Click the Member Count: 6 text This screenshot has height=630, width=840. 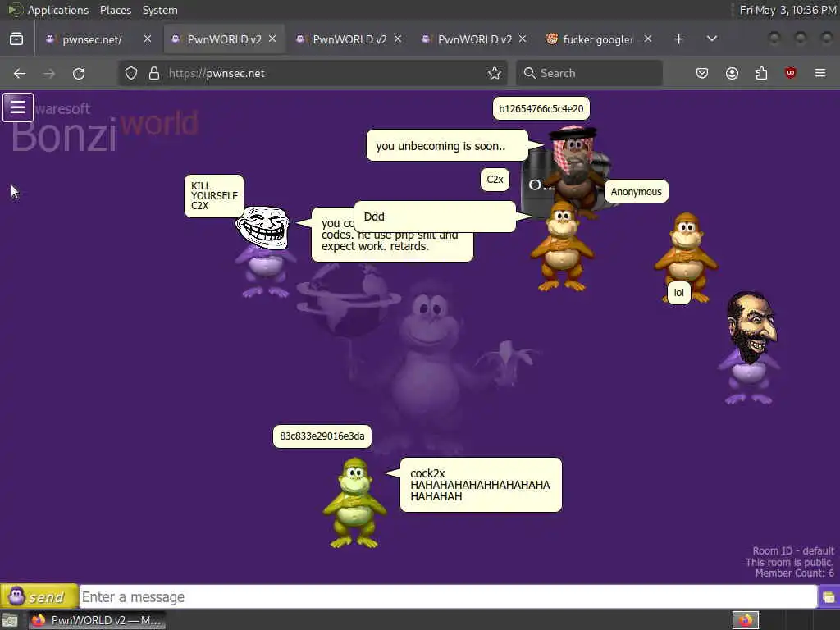[x=794, y=573]
